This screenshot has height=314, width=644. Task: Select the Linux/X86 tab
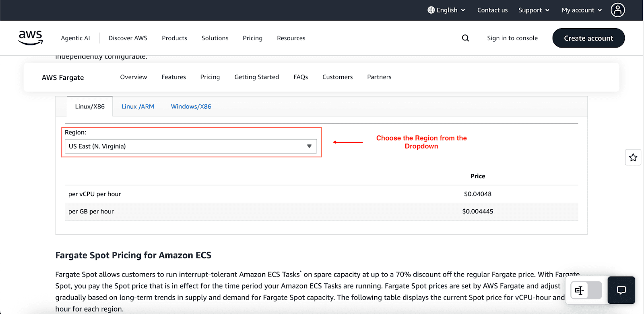[x=90, y=106]
